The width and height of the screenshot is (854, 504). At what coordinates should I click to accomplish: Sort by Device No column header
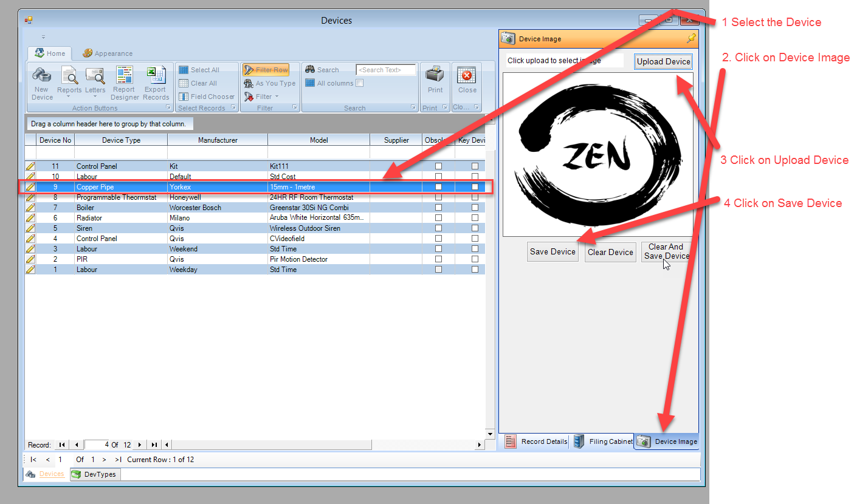tap(55, 140)
